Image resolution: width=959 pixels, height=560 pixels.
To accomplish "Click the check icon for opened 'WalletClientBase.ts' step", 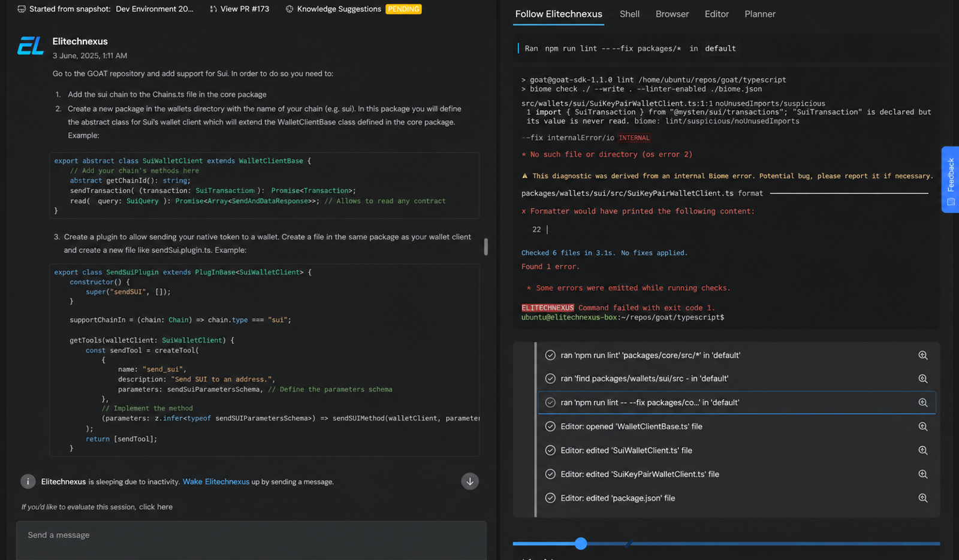I will pos(550,426).
